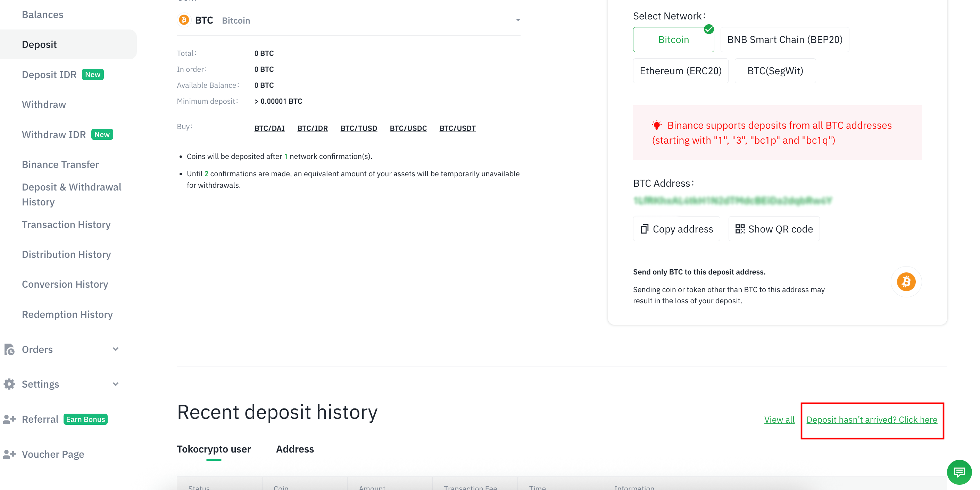
Task: Switch to Tokocrypto user tab
Action: tap(214, 449)
